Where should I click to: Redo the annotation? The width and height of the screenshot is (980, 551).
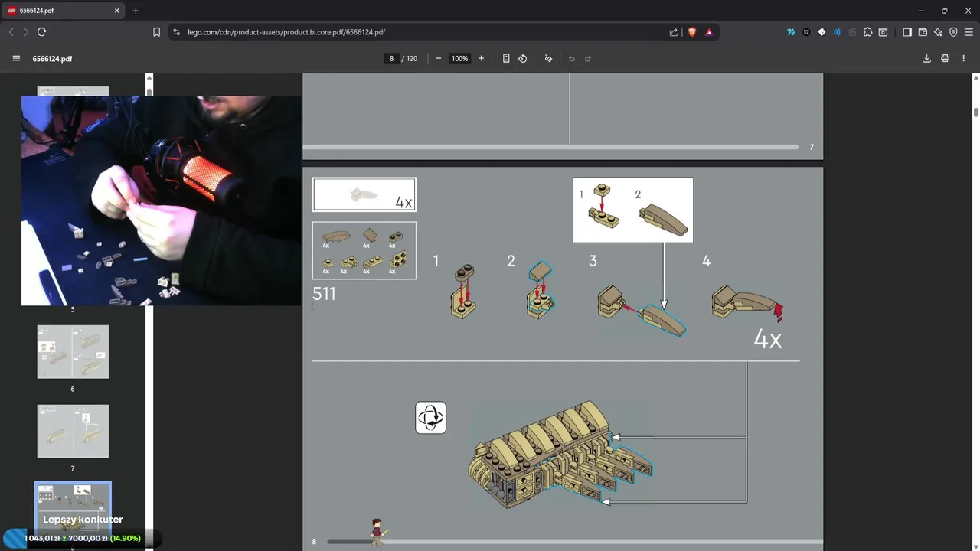click(588, 59)
